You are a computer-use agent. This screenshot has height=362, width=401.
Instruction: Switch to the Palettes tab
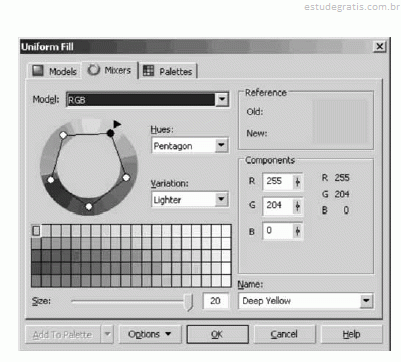(168, 71)
